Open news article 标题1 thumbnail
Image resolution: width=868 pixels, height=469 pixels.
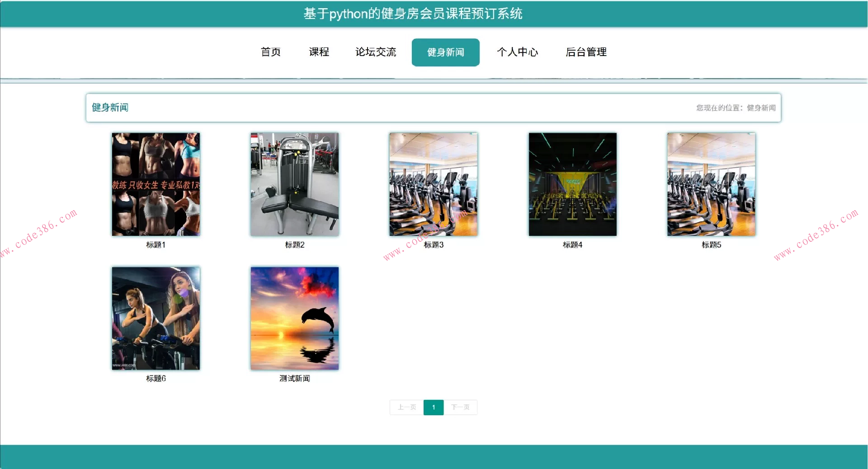(156, 184)
